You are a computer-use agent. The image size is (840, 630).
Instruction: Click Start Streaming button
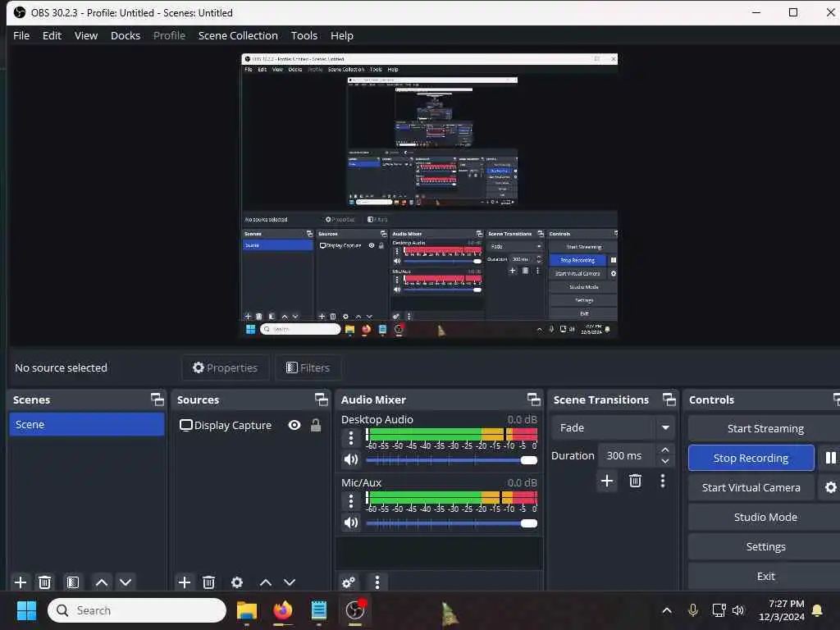pyautogui.click(x=765, y=428)
